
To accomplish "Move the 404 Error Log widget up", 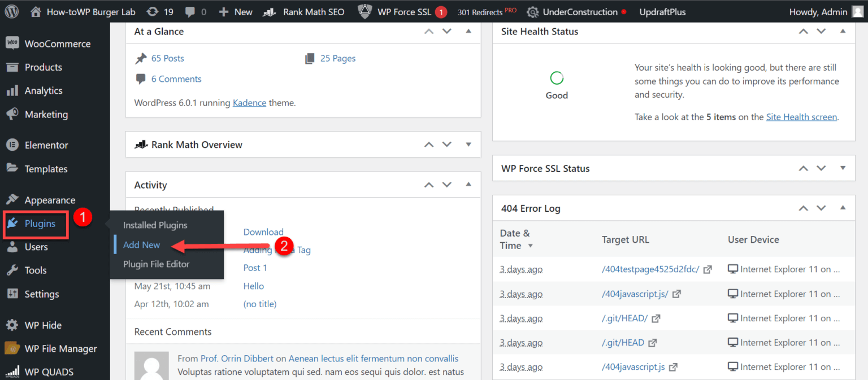I will [x=803, y=208].
